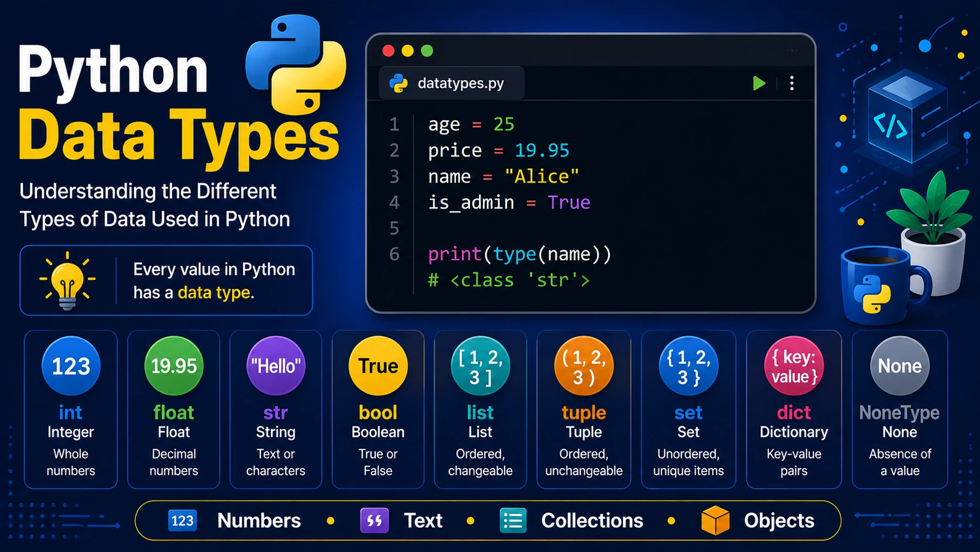Click the yellow minimize window dot
Viewport: 980px width, 552px height.
coord(407,51)
